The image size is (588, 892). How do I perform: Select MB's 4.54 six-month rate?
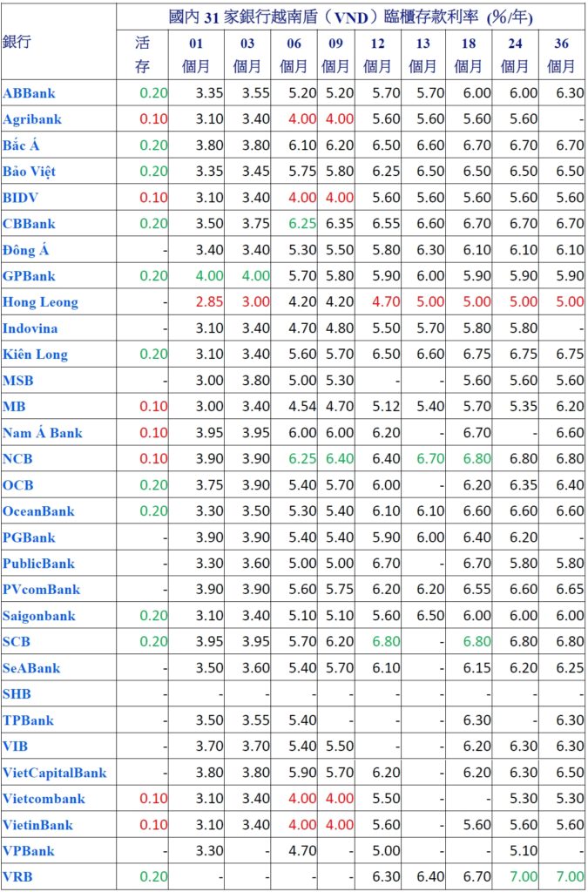click(x=293, y=407)
